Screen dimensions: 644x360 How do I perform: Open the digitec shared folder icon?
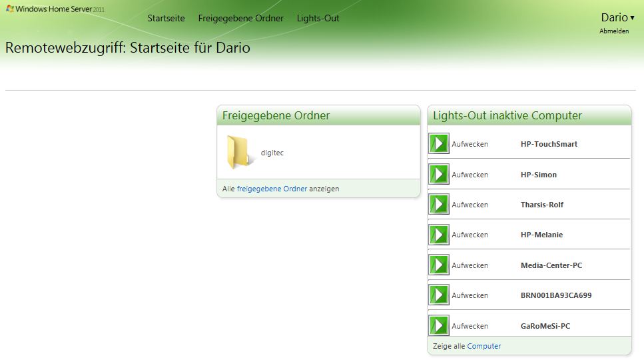pos(238,152)
